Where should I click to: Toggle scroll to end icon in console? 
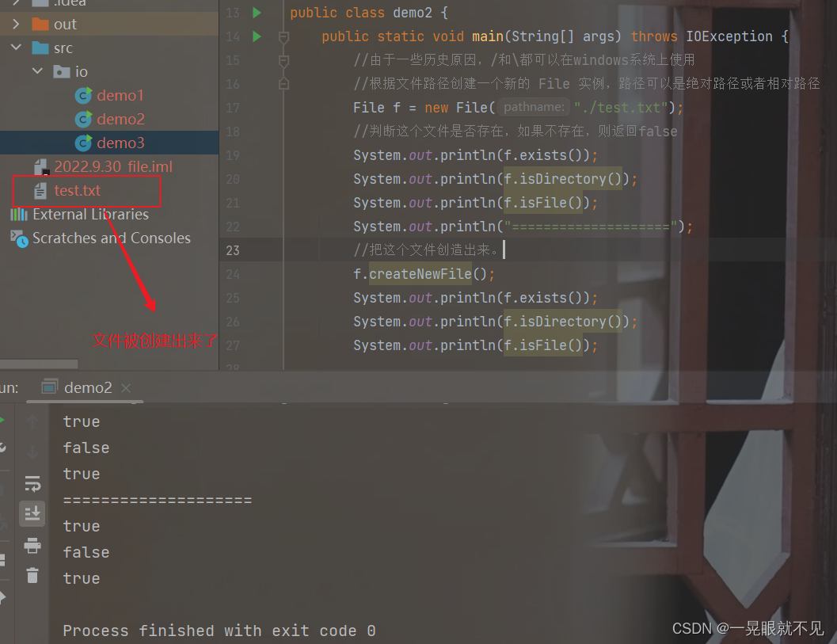coord(32,514)
